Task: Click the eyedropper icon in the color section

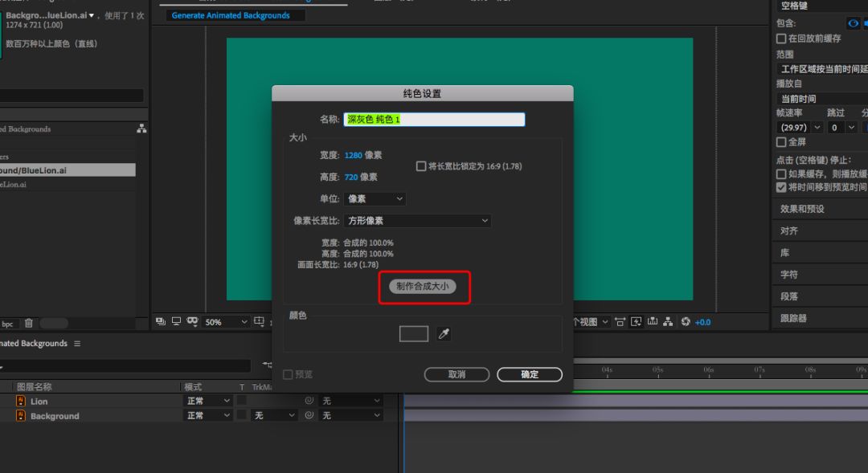Action: (x=444, y=334)
